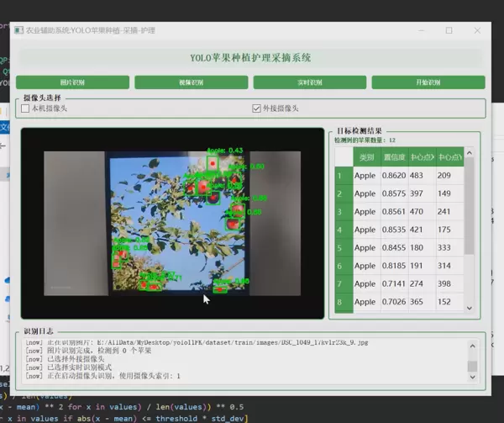Enable the 本机摄像头 checkbox
Screen dimensions: 504x423
[25, 108]
